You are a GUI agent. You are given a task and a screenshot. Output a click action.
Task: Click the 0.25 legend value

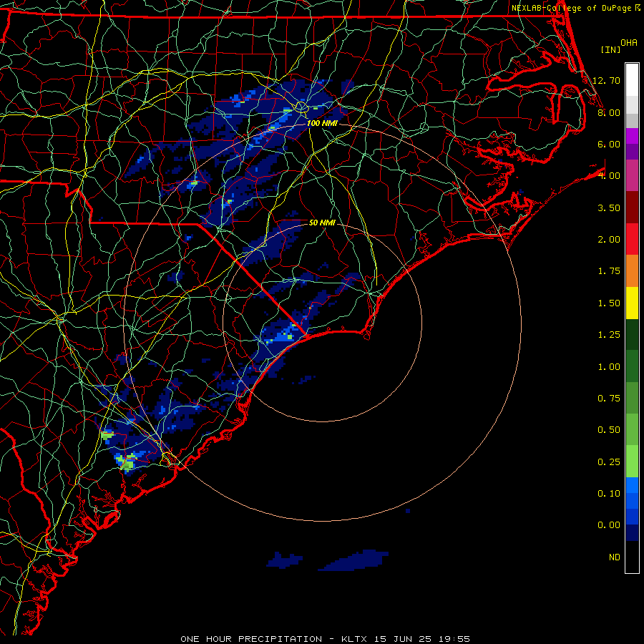(609, 462)
